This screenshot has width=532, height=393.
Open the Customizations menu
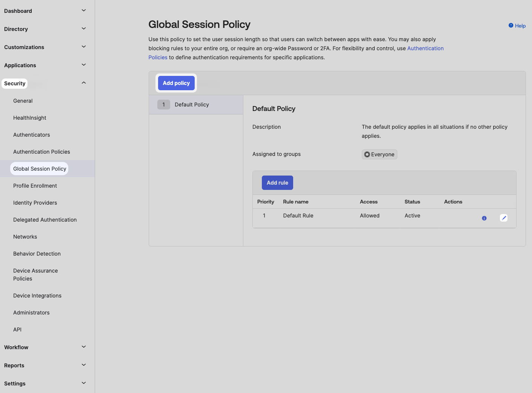tap(24, 47)
